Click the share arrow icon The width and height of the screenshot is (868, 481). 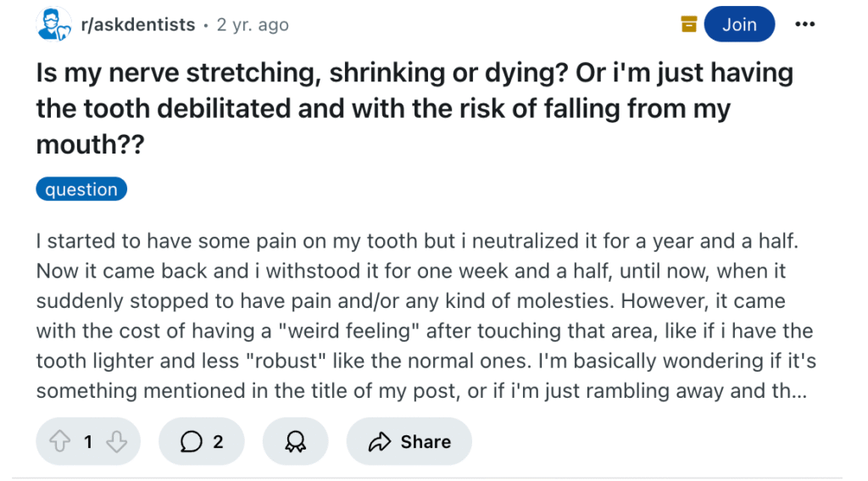click(x=380, y=442)
